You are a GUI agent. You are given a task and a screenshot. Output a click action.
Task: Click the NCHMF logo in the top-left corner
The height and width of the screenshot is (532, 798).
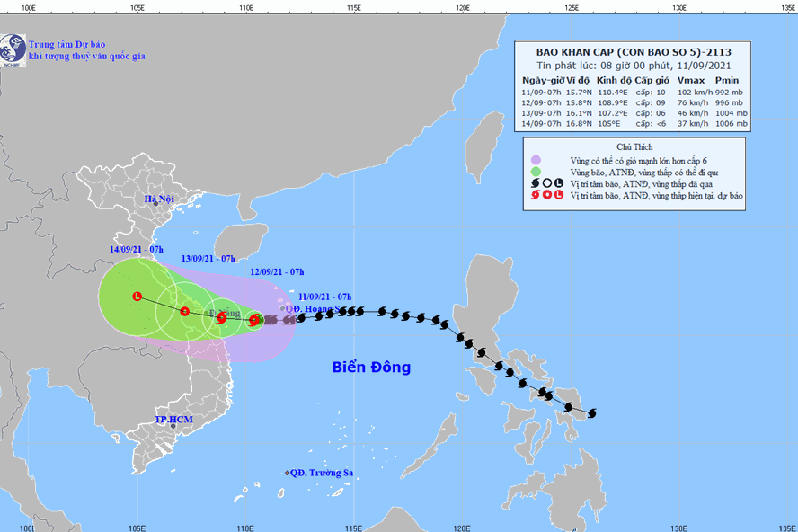[x=13, y=49]
